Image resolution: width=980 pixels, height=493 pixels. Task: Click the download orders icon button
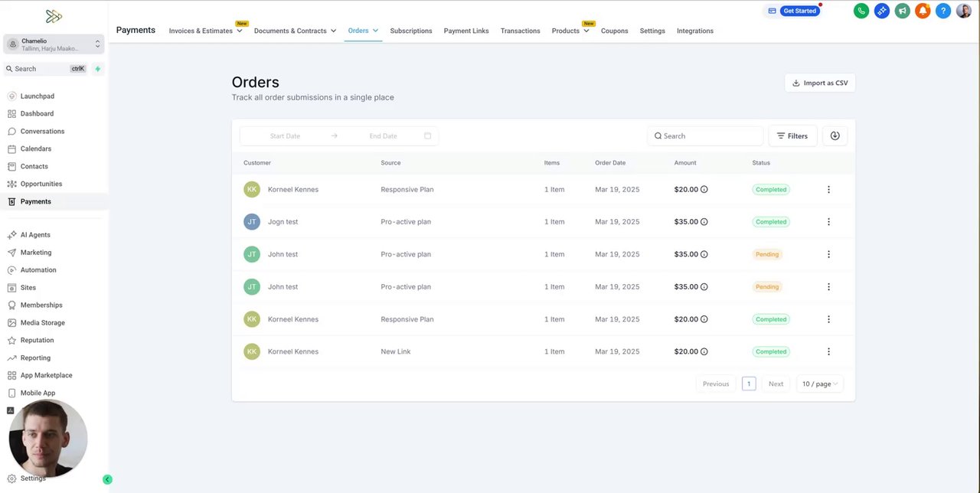835,135
